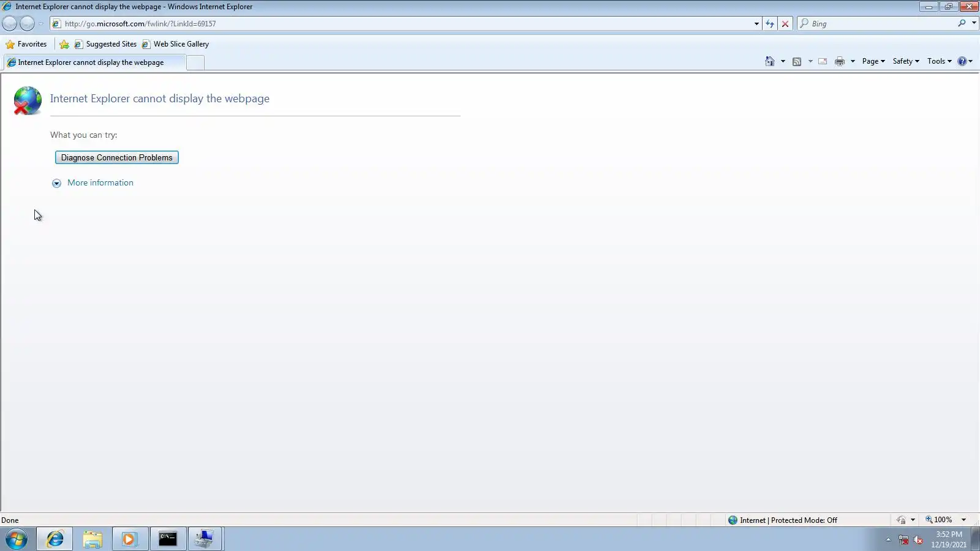Click the computer settings taskbar icon
The height and width of the screenshot is (551, 980).
point(205,539)
